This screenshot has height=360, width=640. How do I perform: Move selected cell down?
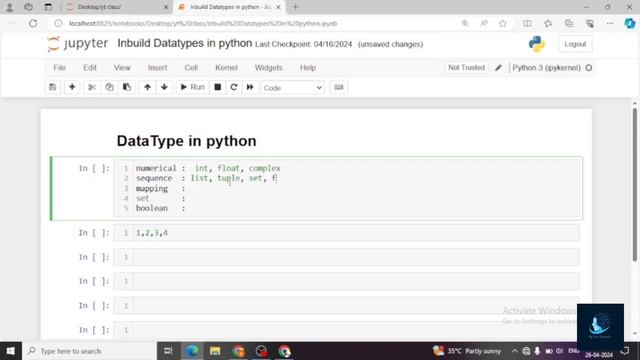(x=164, y=87)
